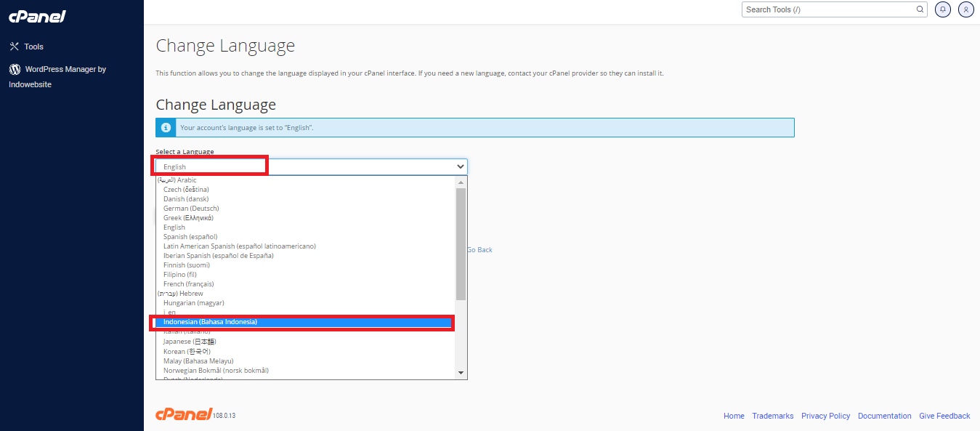Collapse the Select a Language dropdown

click(x=460, y=166)
